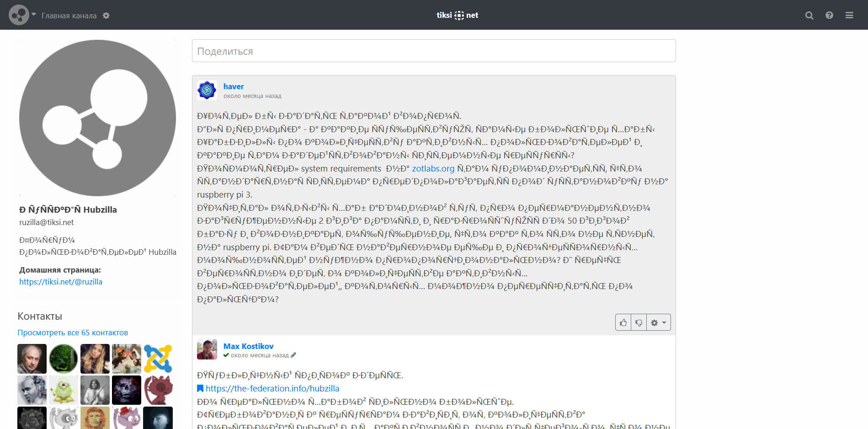
Task: Like haver's post with thumbs up
Action: click(623, 322)
